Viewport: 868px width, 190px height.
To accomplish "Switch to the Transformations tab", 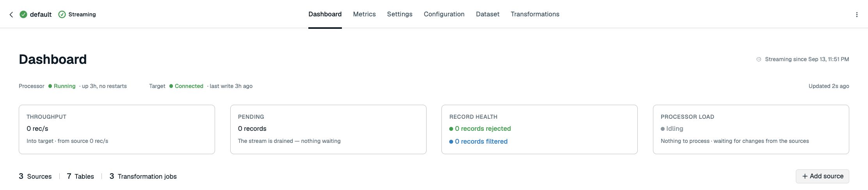I will tap(535, 14).
